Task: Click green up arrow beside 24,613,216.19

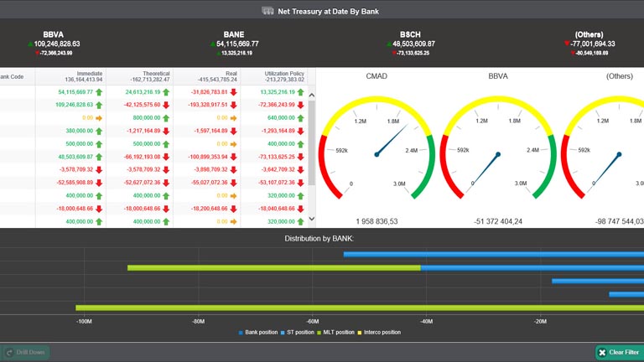Action: 166,92
